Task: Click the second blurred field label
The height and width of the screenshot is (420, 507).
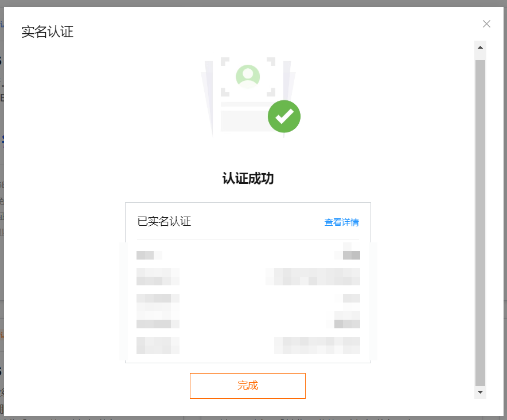Action: [158, 277]
